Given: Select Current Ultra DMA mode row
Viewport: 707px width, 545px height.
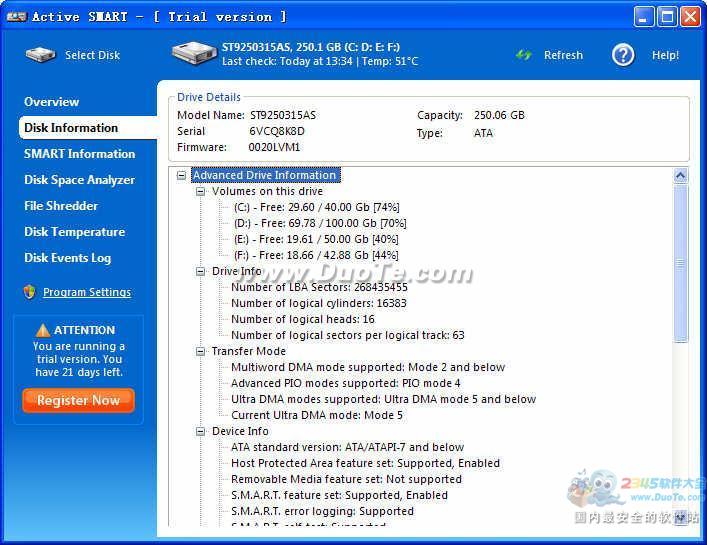Looking at the screenshot, I should pos(317,415).
